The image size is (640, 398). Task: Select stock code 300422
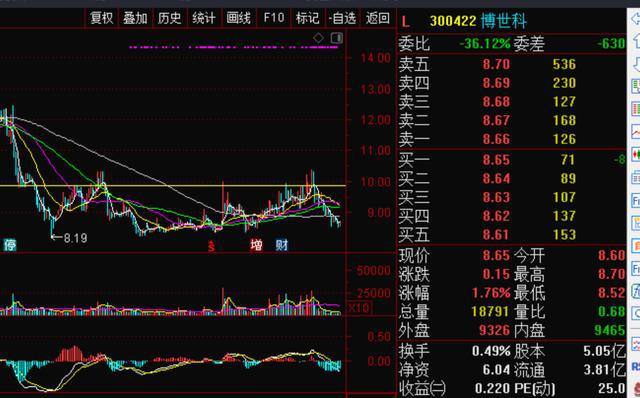coord(453,21)
